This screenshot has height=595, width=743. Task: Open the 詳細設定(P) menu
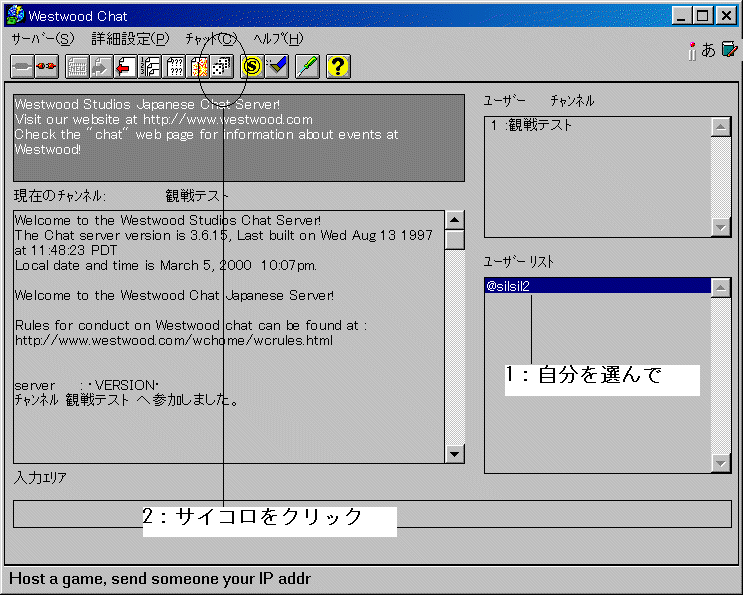[130, 39]
